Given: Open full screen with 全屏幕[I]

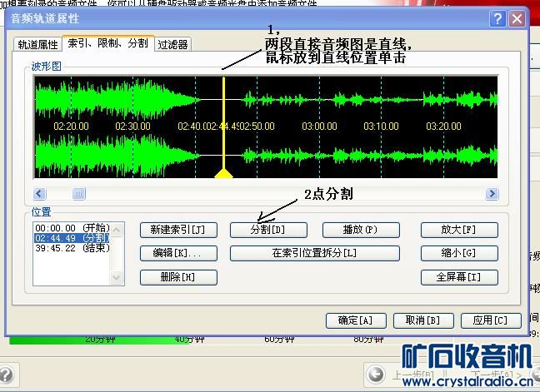Looking at the screenshot, I should (x=459, y=277).
